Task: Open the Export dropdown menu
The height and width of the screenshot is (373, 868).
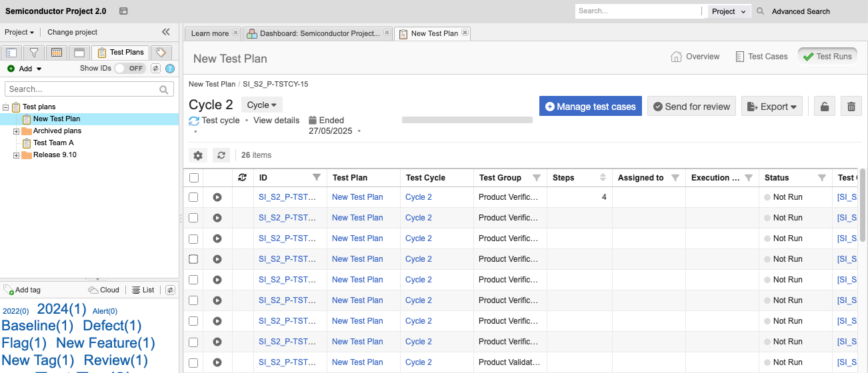Action: coord(771,107)
